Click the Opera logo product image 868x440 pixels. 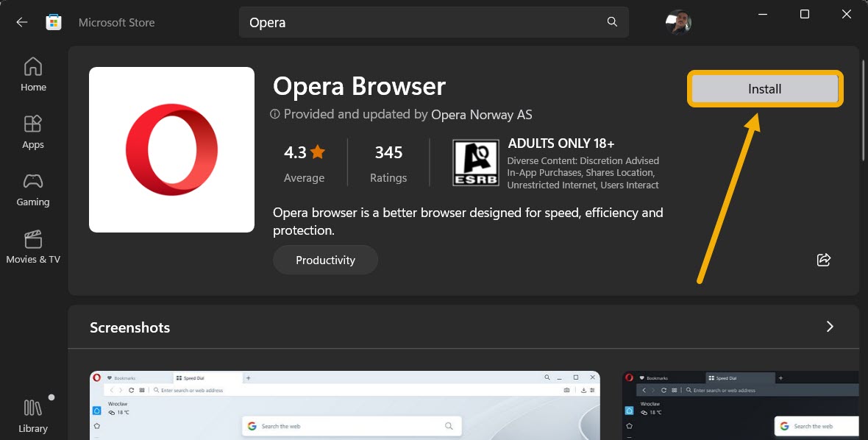[171, 149]
